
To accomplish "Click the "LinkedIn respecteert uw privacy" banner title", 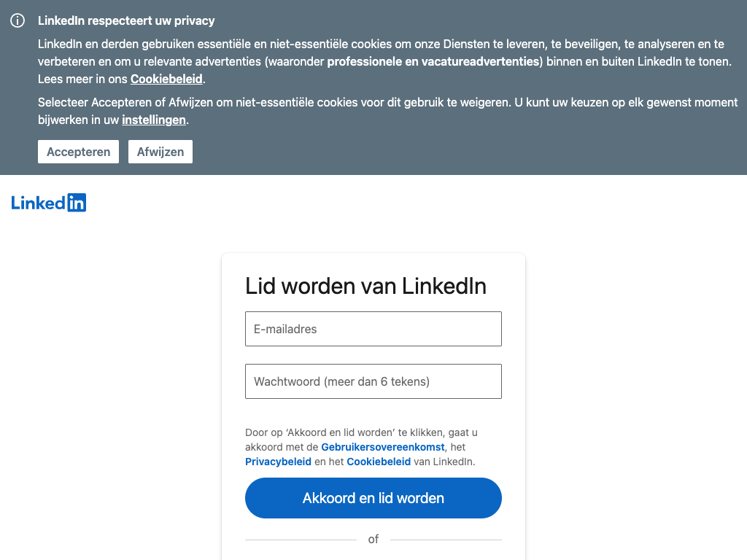I will coord(126,21).
